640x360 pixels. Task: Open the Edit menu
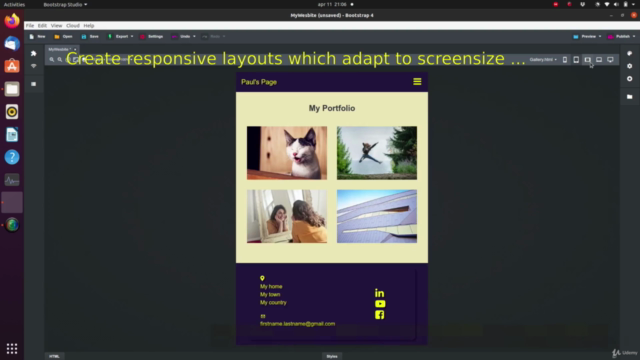(42, 25)
